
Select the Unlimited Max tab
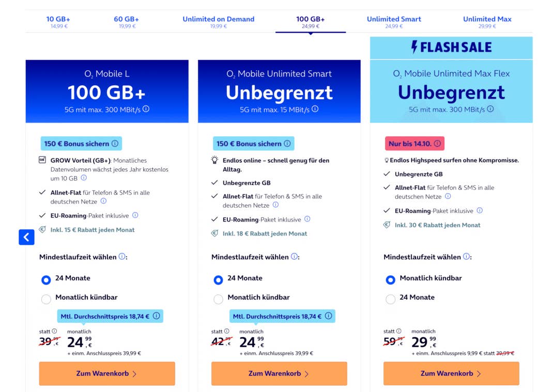pos(487,22)
